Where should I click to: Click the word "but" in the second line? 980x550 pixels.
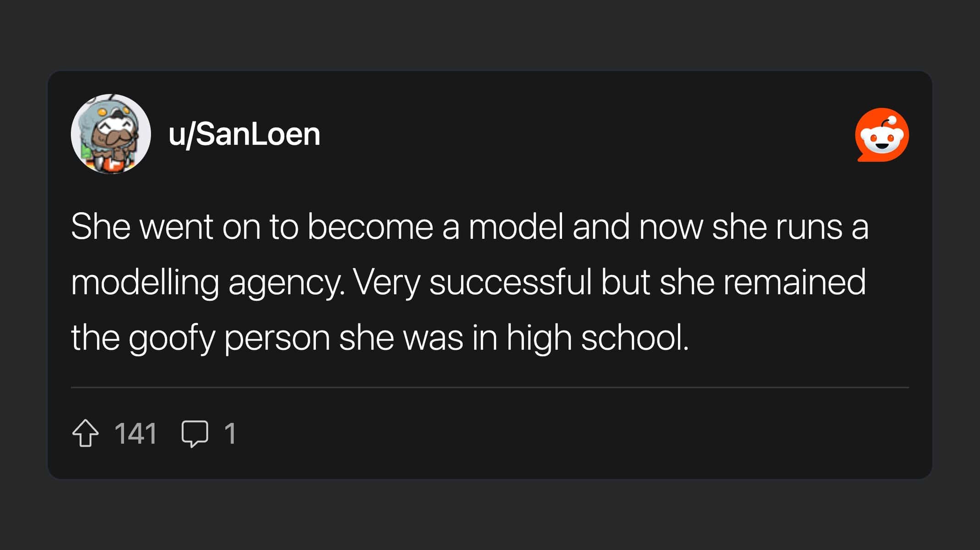coord(625,283)
